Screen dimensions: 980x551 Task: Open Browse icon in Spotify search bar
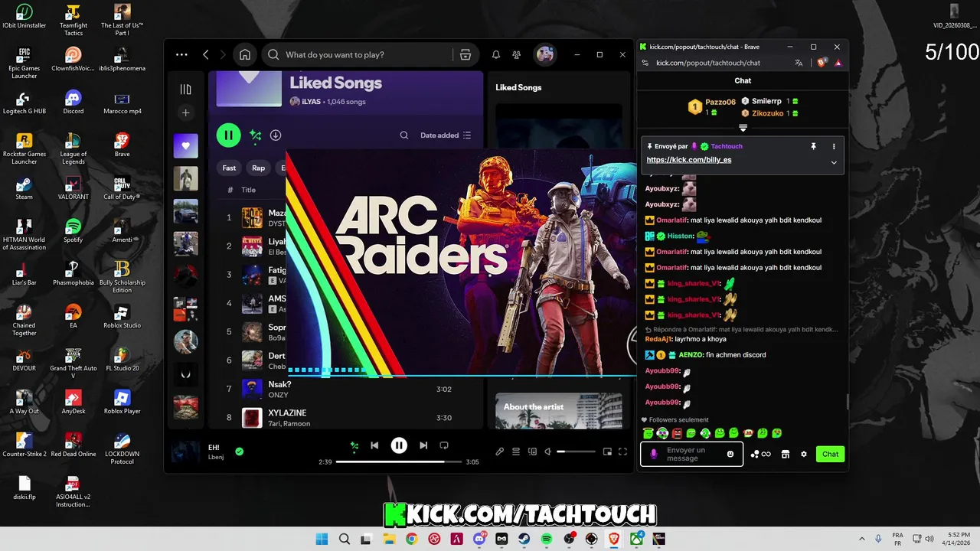[x=465, y=55]
